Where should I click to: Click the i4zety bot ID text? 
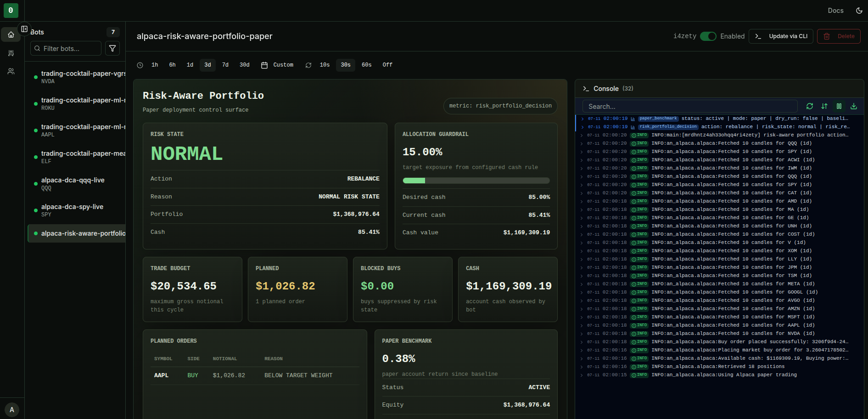(685, 36)
